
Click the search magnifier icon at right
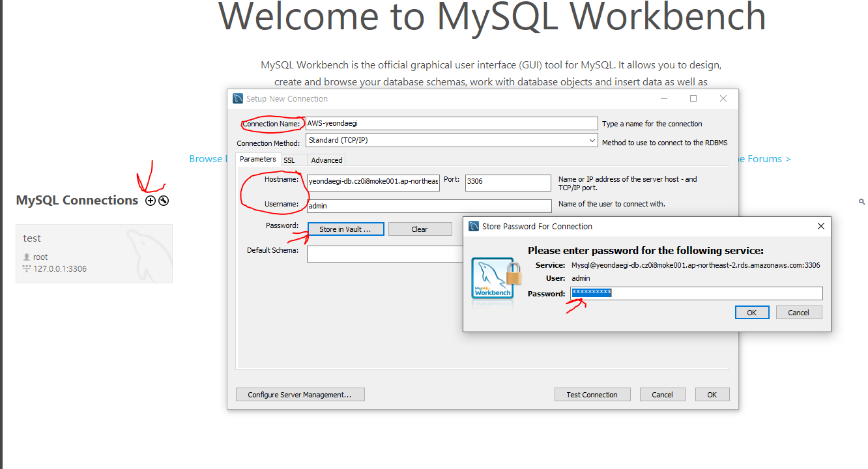[862, 203]
